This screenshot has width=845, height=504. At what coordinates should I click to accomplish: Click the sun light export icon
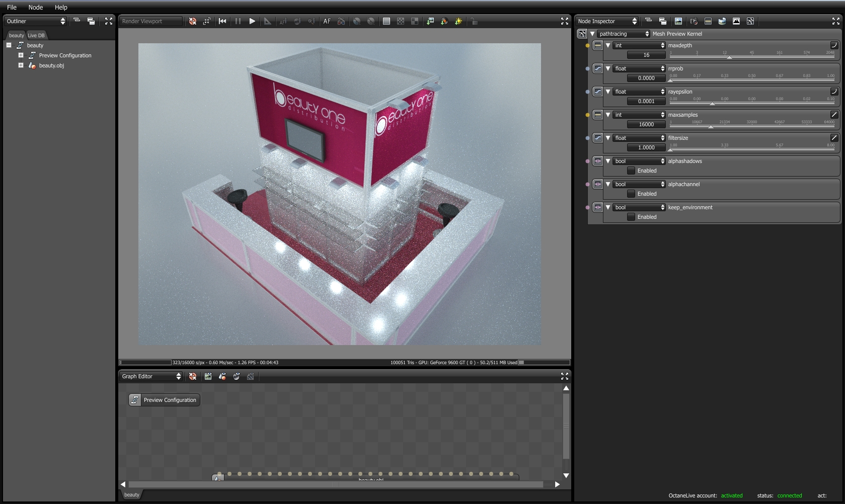[x=458, y=21]
